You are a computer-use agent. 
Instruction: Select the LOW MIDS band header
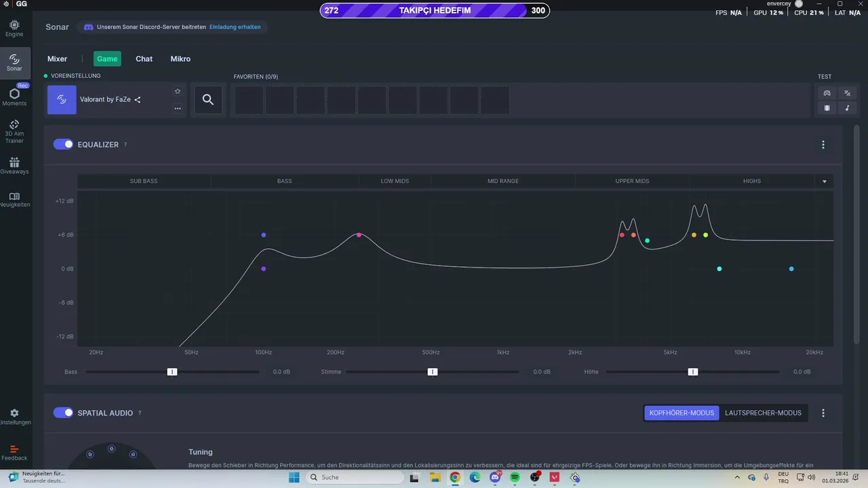[395, 181]
